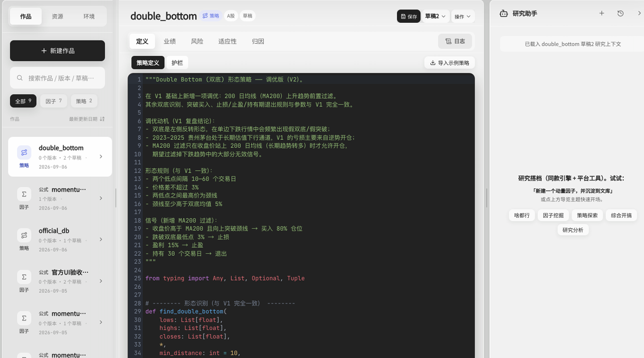Click the code line 'min_distance: int = 10,'

pos(200,353)
